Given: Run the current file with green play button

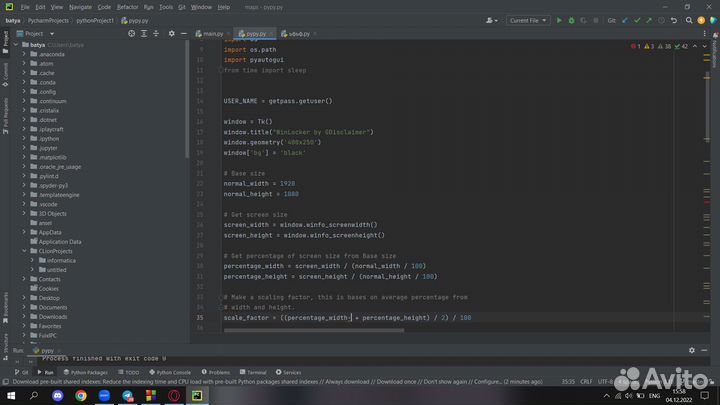Looking at the screenshot, I should click(x=559, y=20).
